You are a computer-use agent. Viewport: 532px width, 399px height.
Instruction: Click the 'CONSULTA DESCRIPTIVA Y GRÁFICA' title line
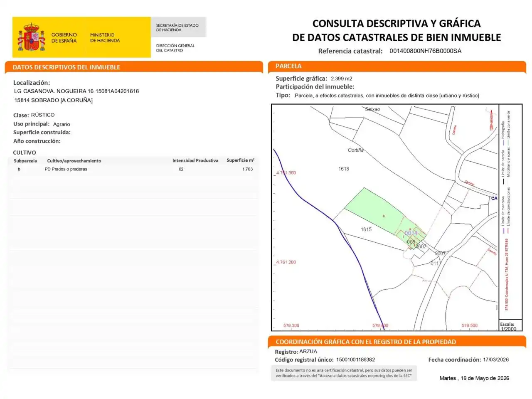[x=397, y=23]
